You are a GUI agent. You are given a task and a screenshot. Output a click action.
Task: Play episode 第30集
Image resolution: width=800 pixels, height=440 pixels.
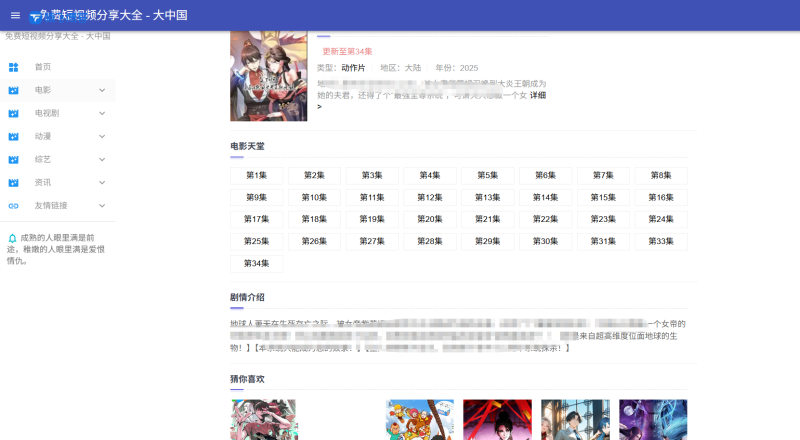pos(545,241)
